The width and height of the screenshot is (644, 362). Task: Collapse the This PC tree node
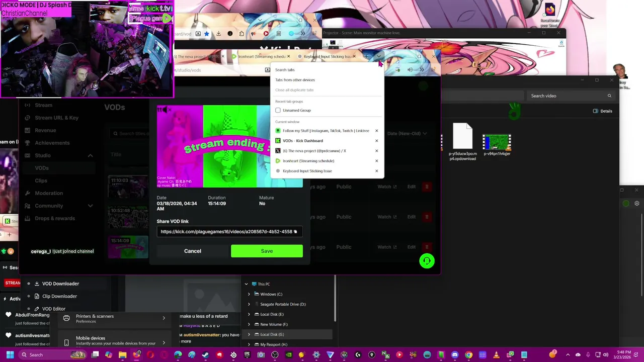click(246, 284)
